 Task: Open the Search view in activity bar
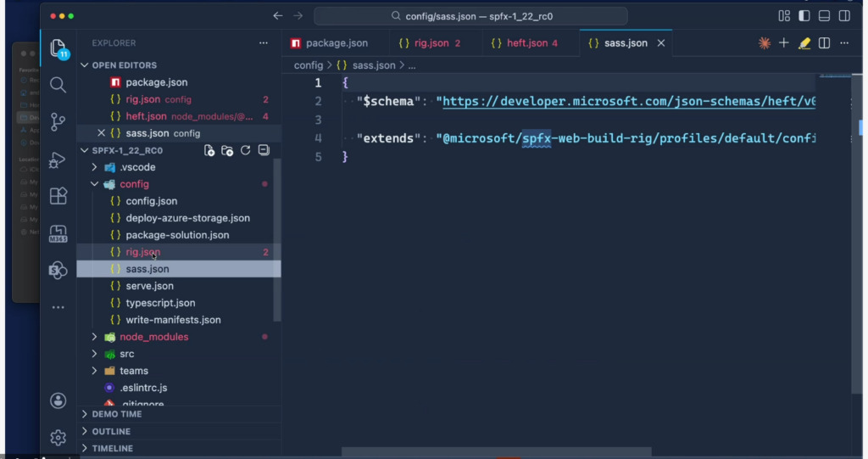pyautogui.click(x=58, y=84)
